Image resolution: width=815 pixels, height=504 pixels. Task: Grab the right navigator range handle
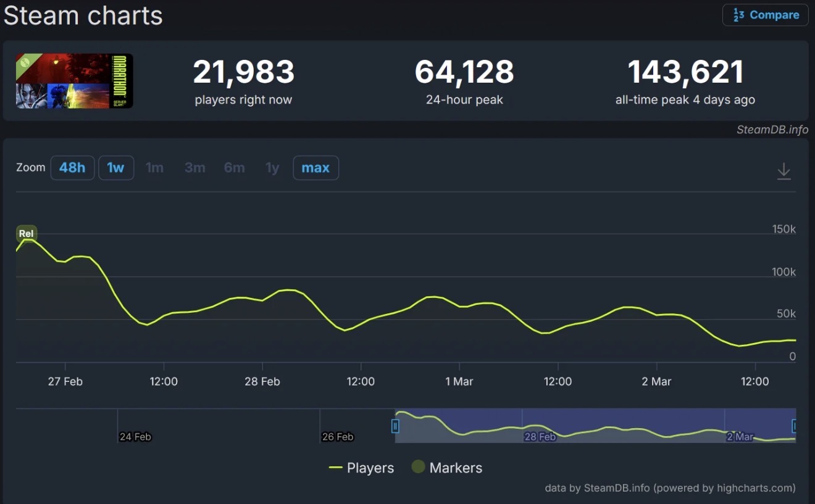click(x=795, y=426)
